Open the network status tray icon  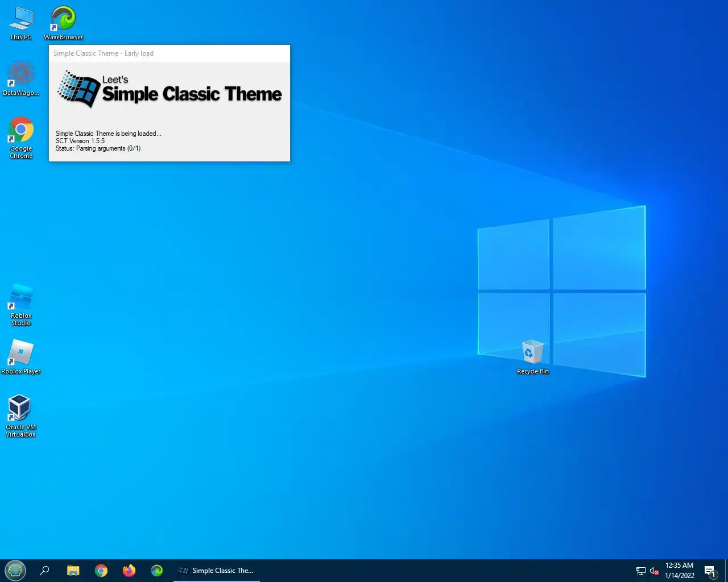coord(641,571)
